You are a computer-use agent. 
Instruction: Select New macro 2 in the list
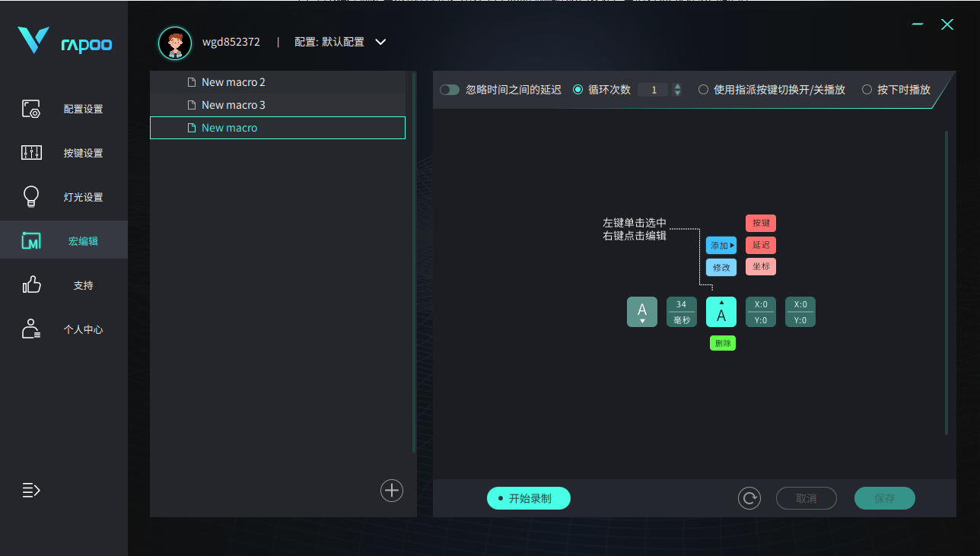click(x=233, y=82)
